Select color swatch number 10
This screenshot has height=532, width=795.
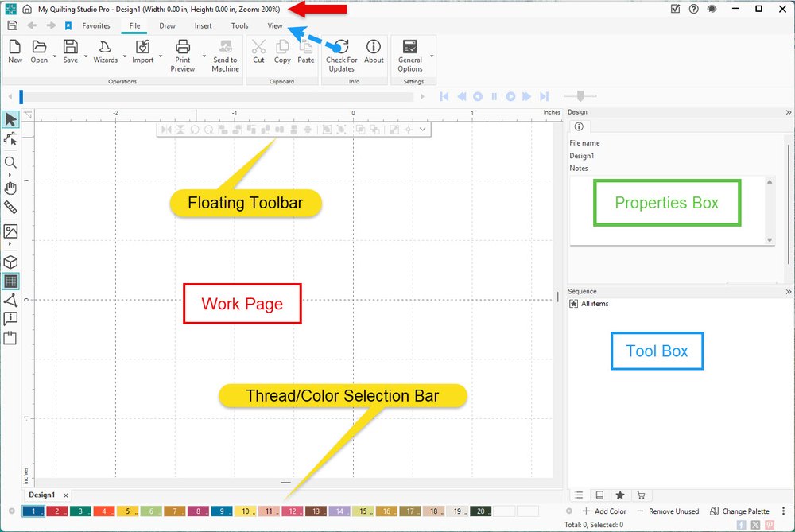(x=246, y=511)
